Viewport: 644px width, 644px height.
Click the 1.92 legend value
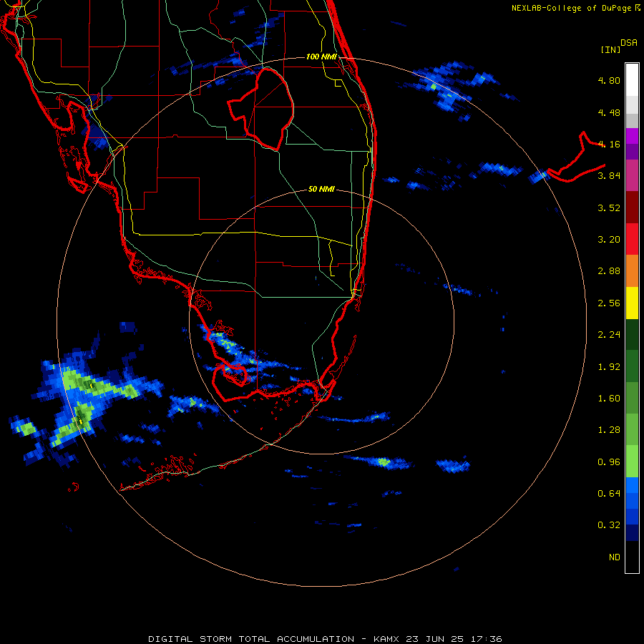[609, 367]
